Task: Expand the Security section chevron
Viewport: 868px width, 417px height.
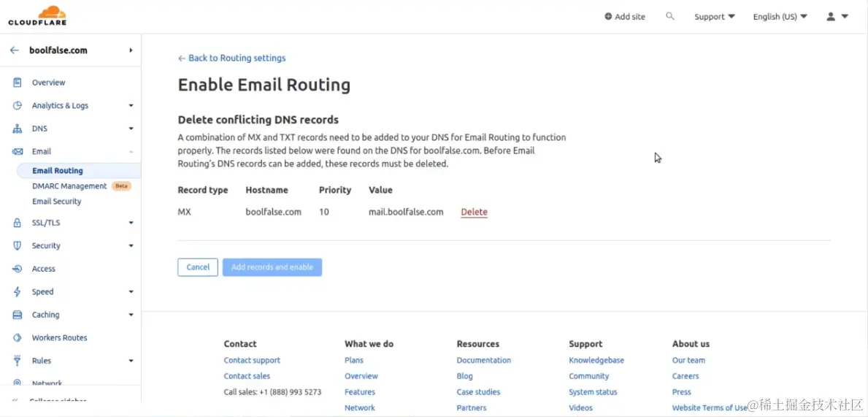Action: [131, 245]
